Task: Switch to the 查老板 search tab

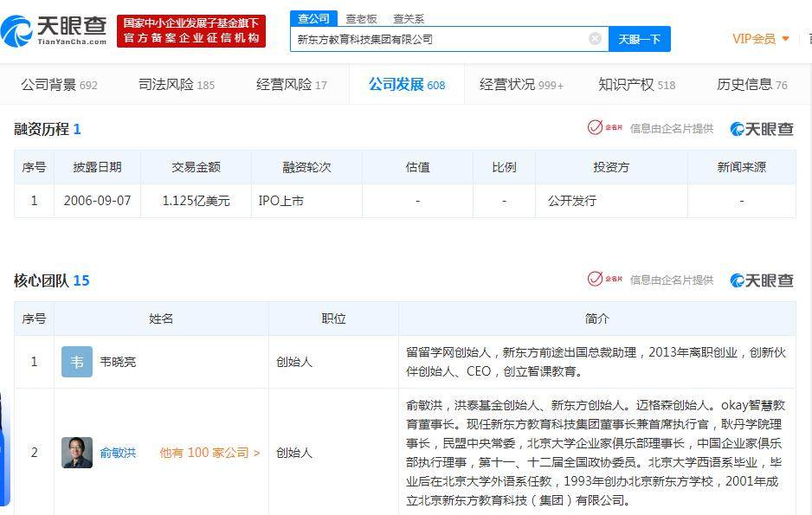Action: (361, 19)
